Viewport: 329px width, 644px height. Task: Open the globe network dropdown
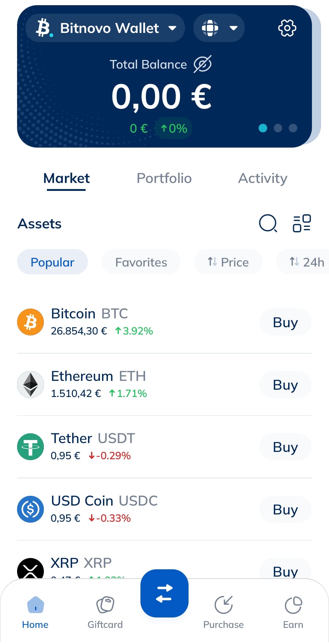coord(219,28)
